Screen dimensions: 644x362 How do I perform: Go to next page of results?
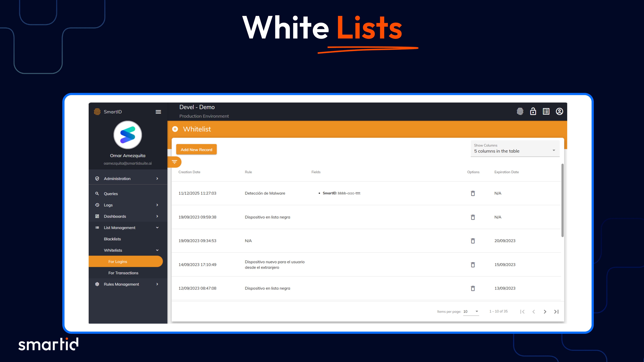click(545, 312)
